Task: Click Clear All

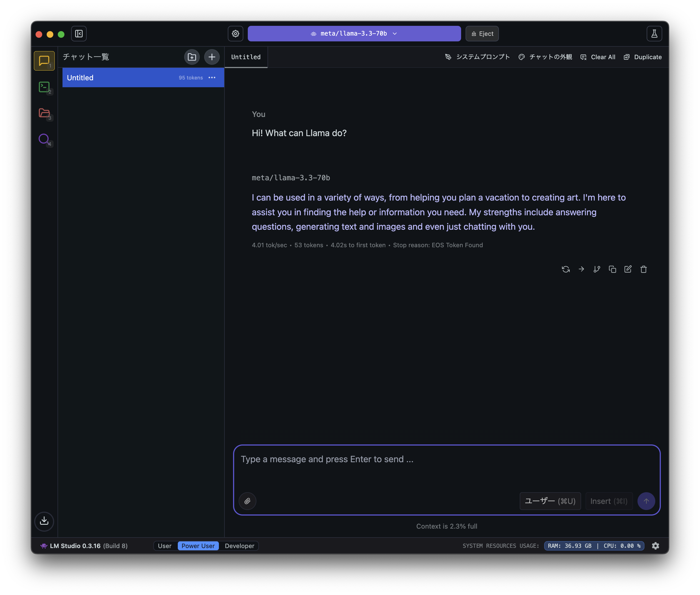Action: click(598, 57)
